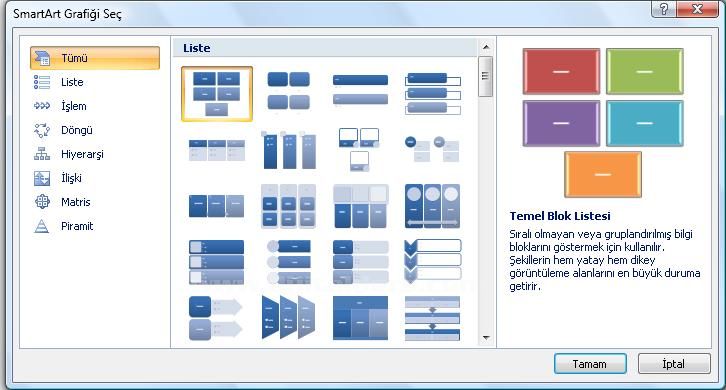The image size is (726, 390).
Task: Open help with the question mark button
Action: [664, 9]
